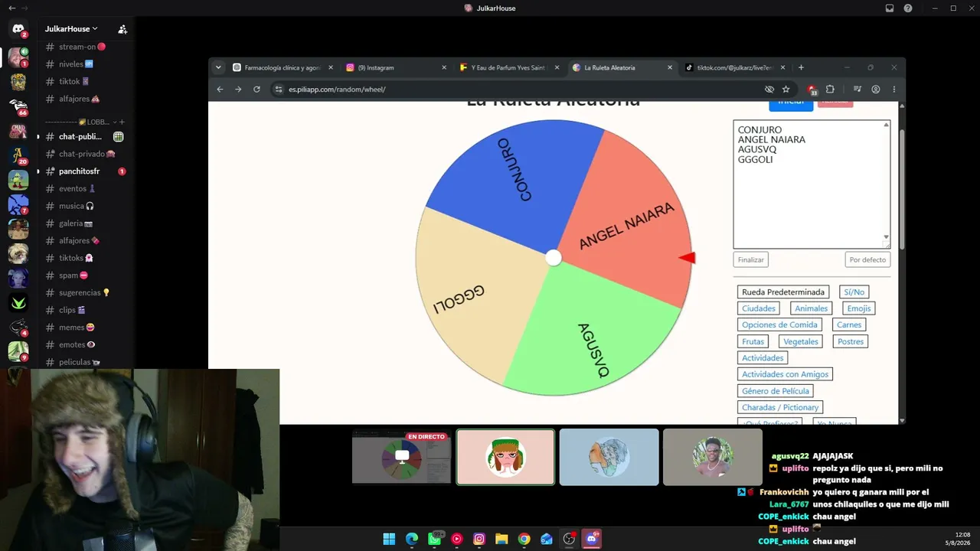Open WhatsApp from the taskbar
This screenshot has width=980, height=551.
tap(435, 539)
